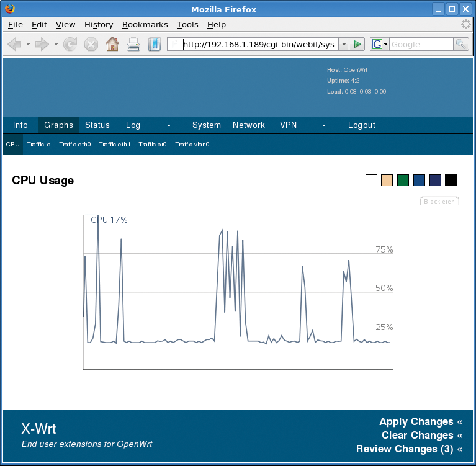
Task: Click the Forward arrow button
Action: [x=42, y=44]
